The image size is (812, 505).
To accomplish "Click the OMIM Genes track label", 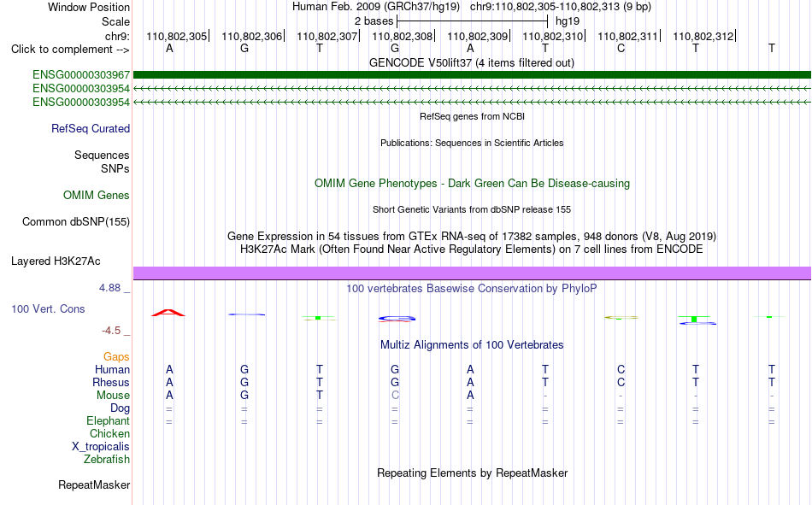I will 97,196.
